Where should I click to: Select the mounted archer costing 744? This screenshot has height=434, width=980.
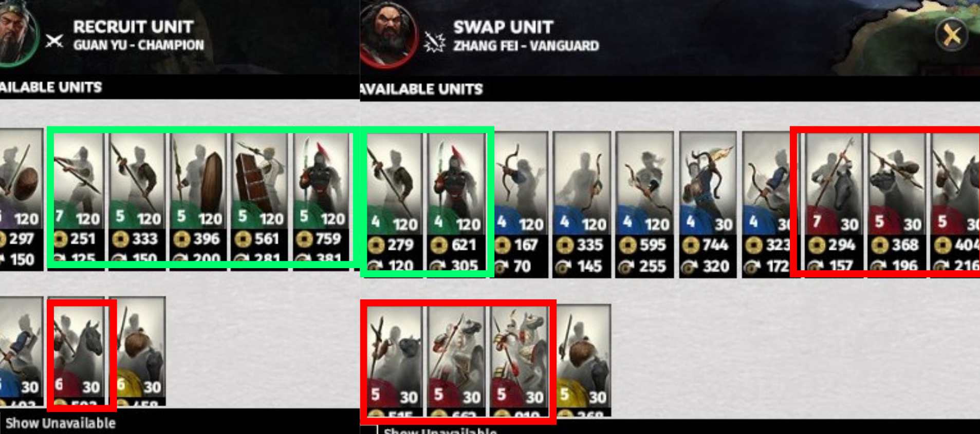707,204
